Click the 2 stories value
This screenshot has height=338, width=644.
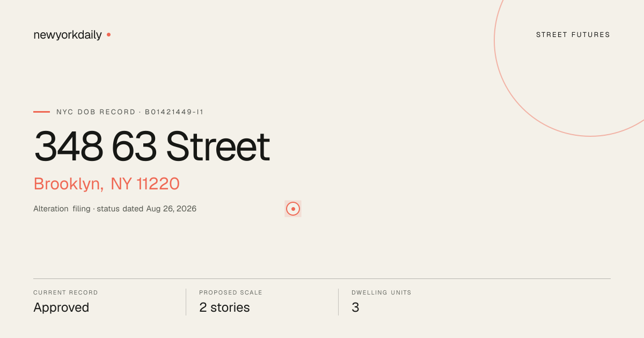(x=224, y=307)
